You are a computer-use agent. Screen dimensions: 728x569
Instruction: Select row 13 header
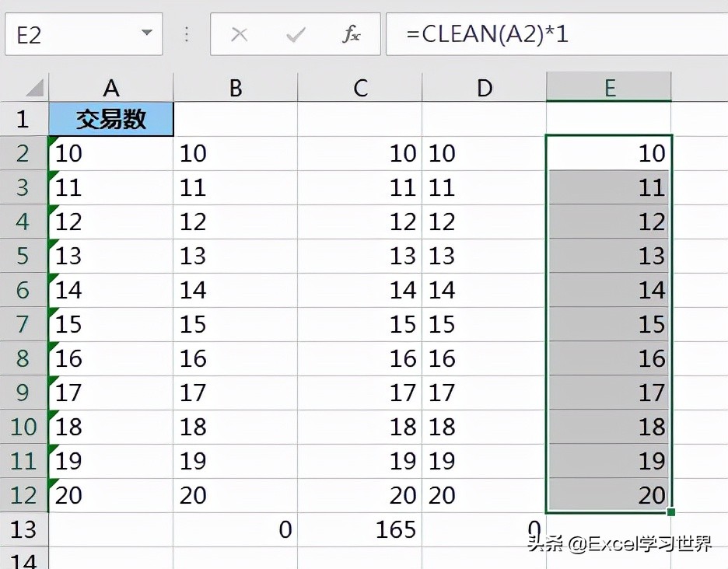[x=24, y=529]
